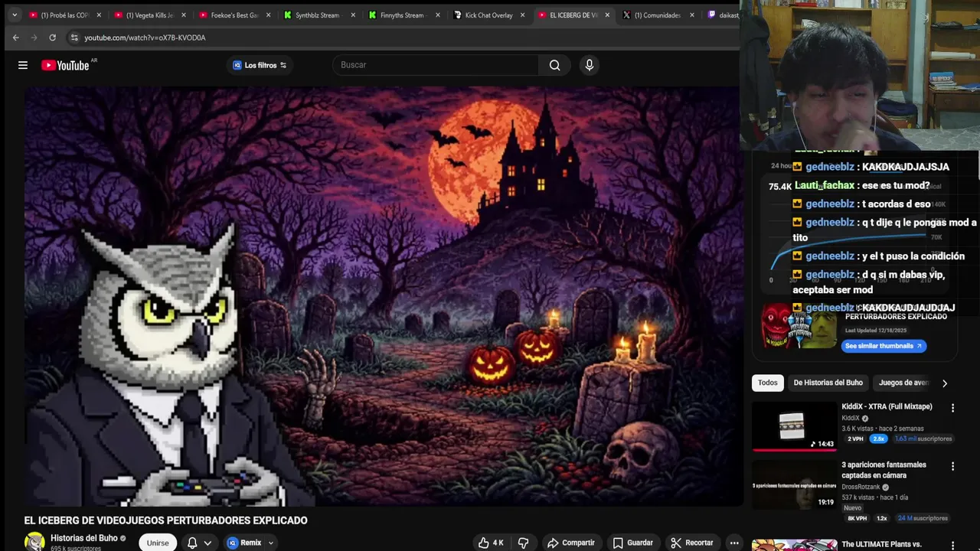Switch to Foekoe's Best browser tab
Screen dimensions: 980x551
[235, 15]
